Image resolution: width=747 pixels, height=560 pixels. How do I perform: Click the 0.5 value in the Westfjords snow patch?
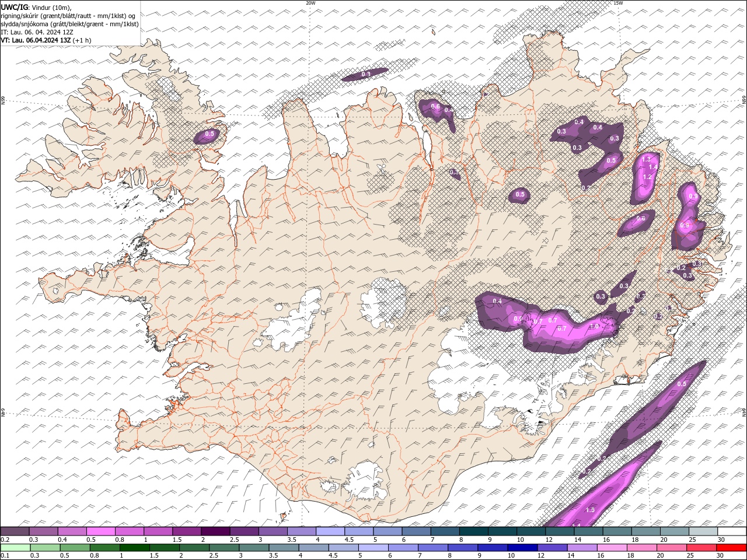tap(210, 134)
